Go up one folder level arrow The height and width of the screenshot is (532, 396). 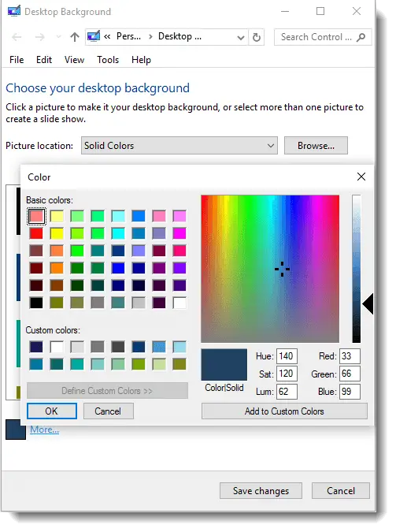pyautogui.click(x=75, y=36)
